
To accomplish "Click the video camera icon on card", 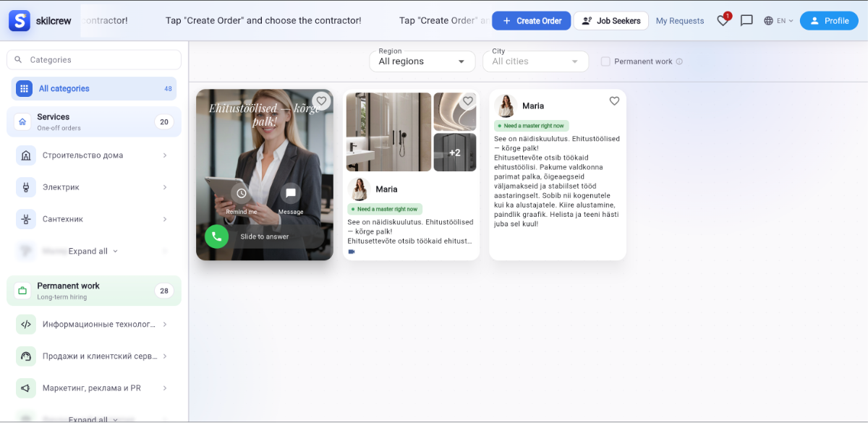I will click(x=352, y=252).
